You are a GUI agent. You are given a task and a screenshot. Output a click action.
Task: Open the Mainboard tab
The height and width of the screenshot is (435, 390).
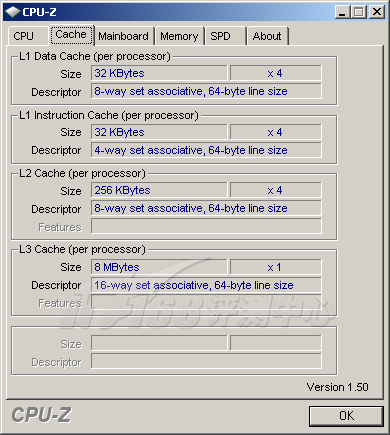124,36
